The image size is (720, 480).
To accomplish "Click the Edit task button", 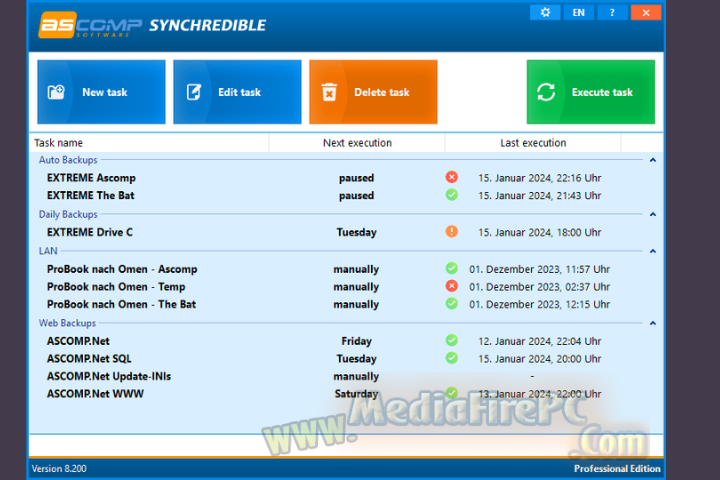I will [x=237, y=92].
